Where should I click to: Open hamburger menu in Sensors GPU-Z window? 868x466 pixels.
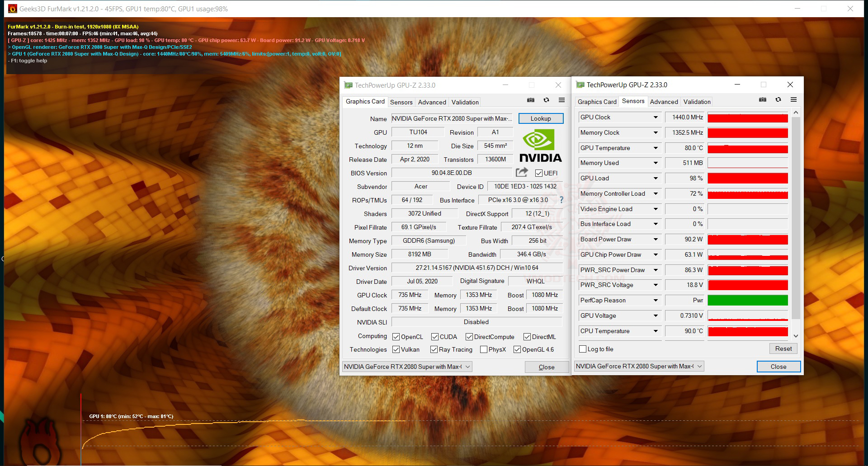[x=793, y=99]
